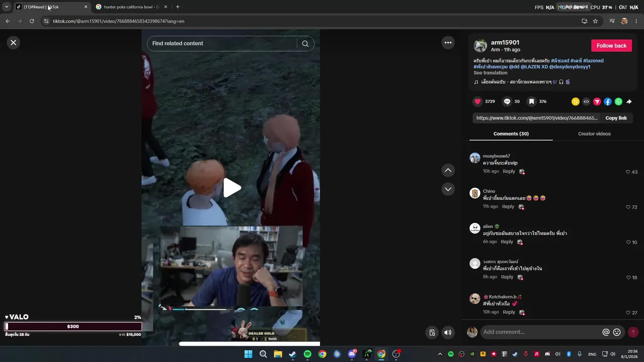The image size is (644, 362).
Task: Open the three-dot more options menu
Action: 448,43
